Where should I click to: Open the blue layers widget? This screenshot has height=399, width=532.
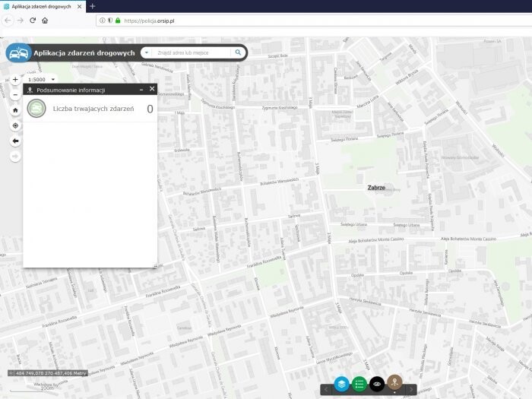point(342,385)
